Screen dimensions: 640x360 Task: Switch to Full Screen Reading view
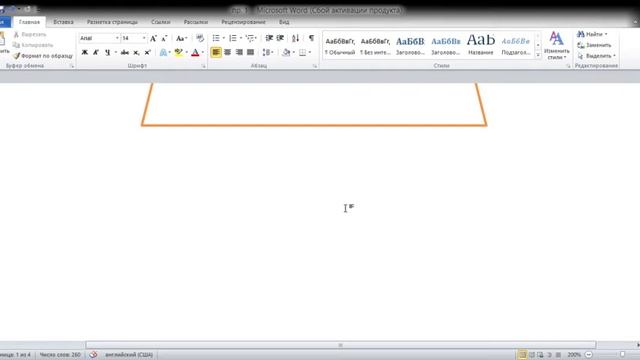point(531,355)
